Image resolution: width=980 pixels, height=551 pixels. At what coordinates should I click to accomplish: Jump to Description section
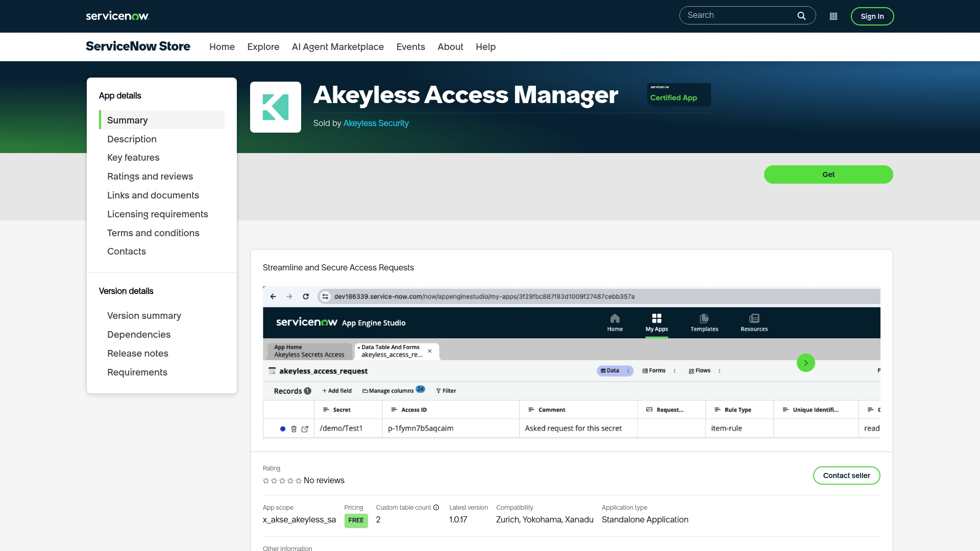(x=132, y=139)
